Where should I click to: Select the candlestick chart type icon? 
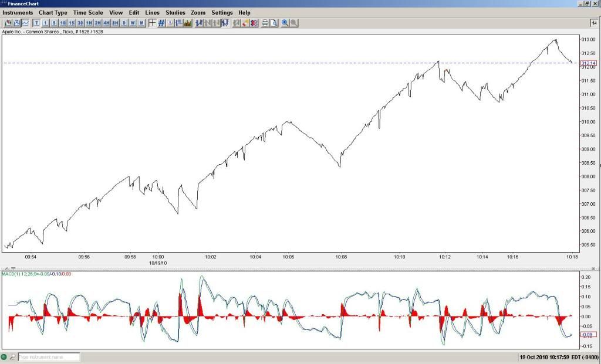click(x=8, y=23)
